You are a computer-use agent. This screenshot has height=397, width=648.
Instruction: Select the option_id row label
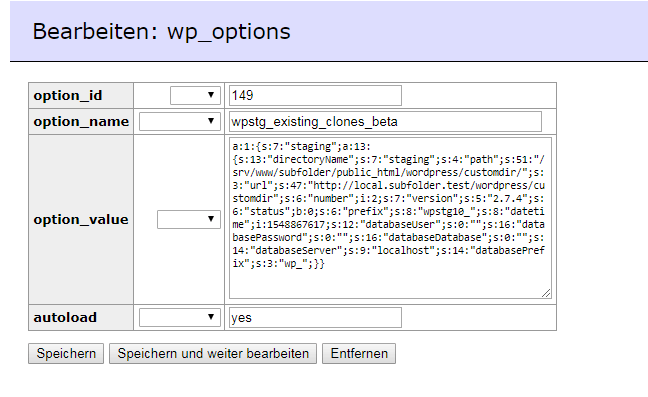pyautogui.click(x=68, y=96)
